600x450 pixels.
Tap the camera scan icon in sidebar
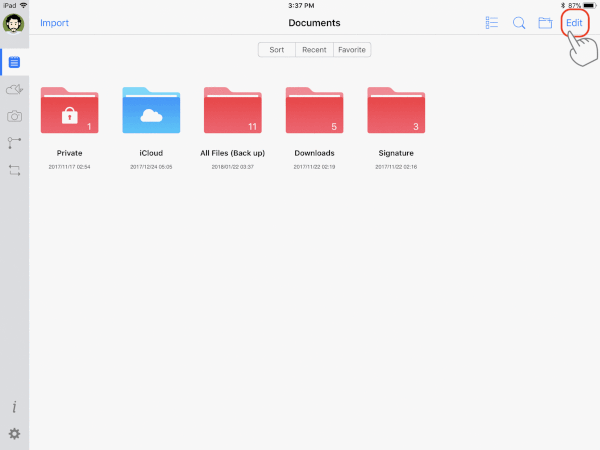click(14, 116)
